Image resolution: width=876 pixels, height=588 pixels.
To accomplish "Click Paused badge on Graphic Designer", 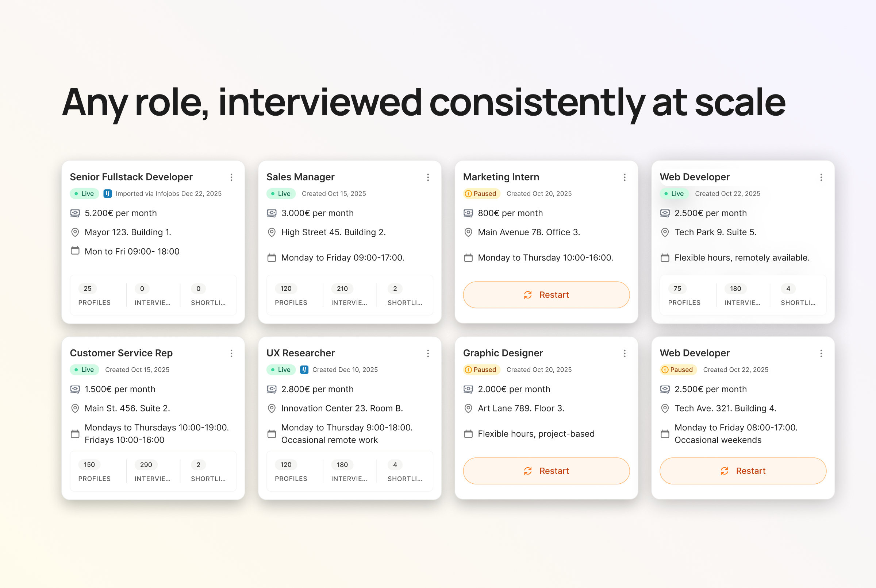I will click(481, 370).
